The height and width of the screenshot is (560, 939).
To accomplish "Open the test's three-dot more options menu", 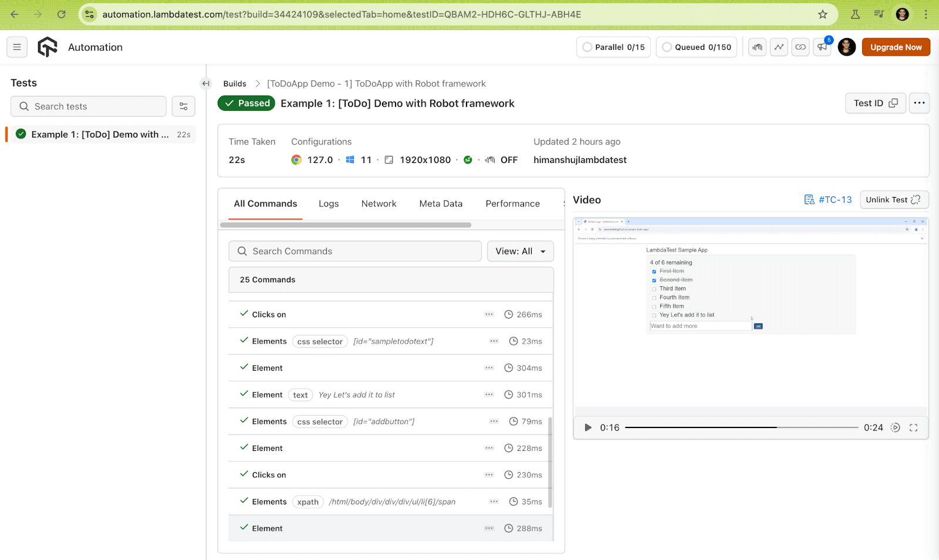I will coord(919,103).
